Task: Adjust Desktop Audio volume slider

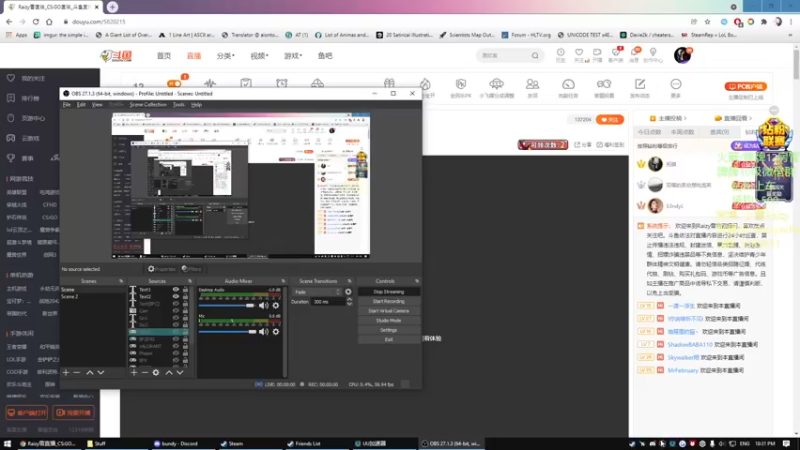Action: [227, 306]
